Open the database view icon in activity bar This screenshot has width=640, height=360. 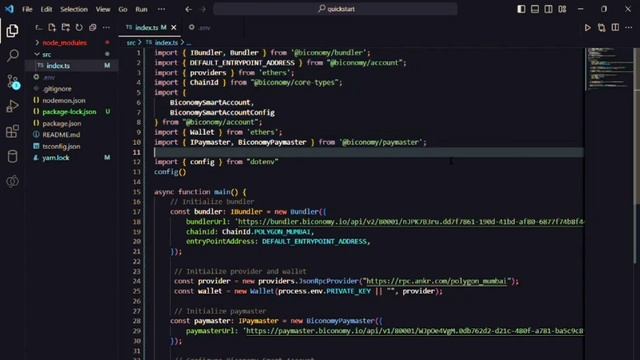coord(12,156)
